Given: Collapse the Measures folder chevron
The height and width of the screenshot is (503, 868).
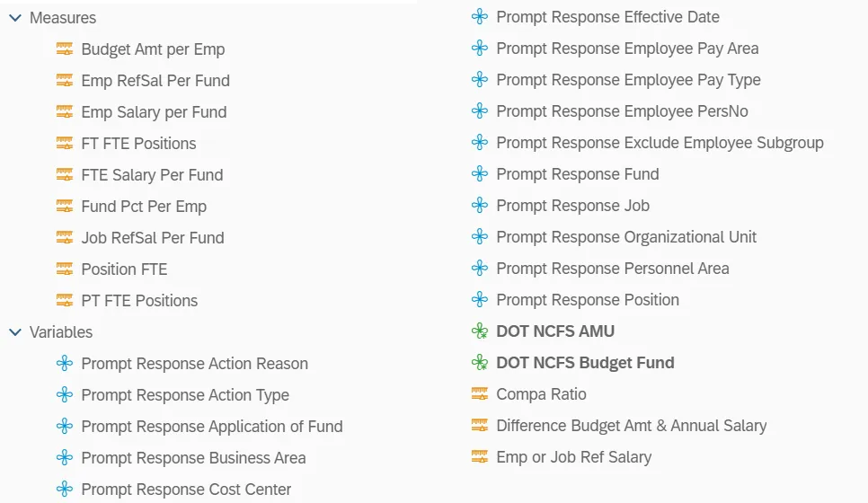Looking at the screenshot, I should [x=15, y=18].
